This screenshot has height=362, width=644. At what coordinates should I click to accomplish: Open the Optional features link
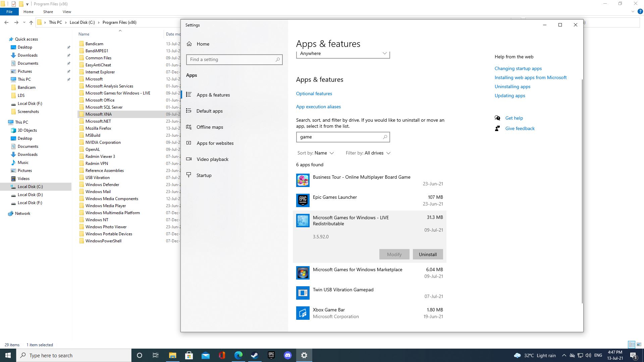pyautogui.click(x=314, y=94)
